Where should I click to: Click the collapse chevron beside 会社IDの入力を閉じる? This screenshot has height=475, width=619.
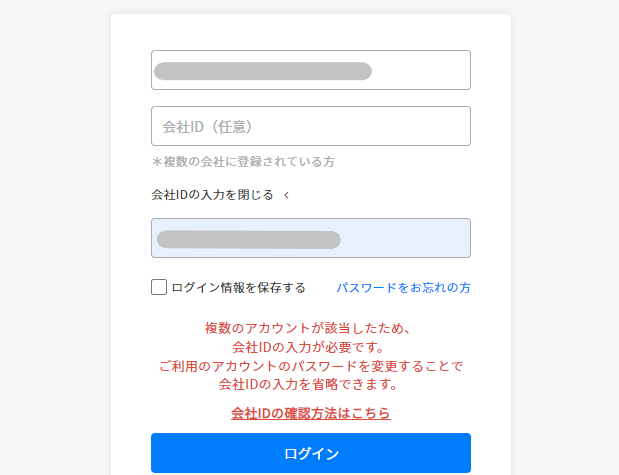[286, 195]
